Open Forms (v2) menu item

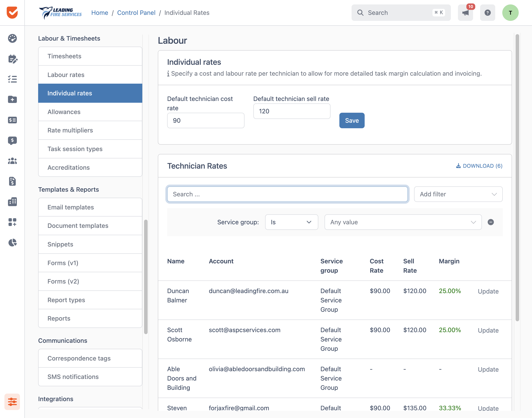pyautogui.click(x=90, y=281)
